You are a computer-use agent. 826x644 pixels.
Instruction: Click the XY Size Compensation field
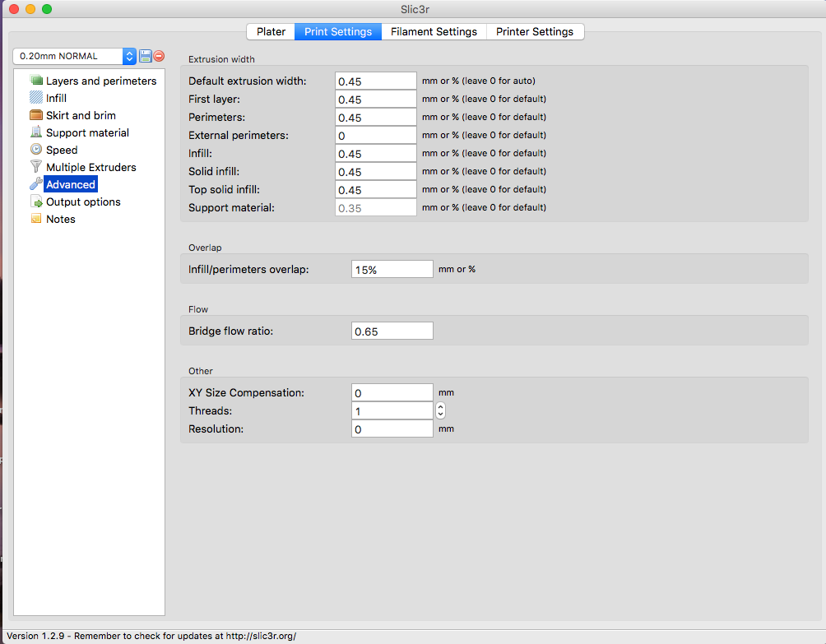[x=392, y=392]
